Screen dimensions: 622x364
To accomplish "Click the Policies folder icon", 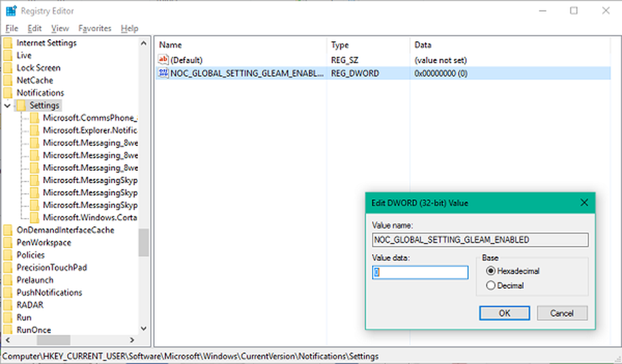I will tap(8, 255).
